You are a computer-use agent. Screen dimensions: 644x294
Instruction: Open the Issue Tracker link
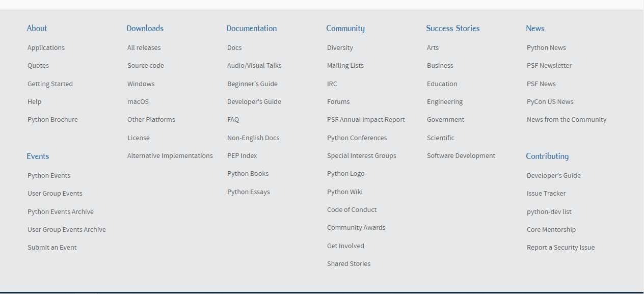point(546,194)
